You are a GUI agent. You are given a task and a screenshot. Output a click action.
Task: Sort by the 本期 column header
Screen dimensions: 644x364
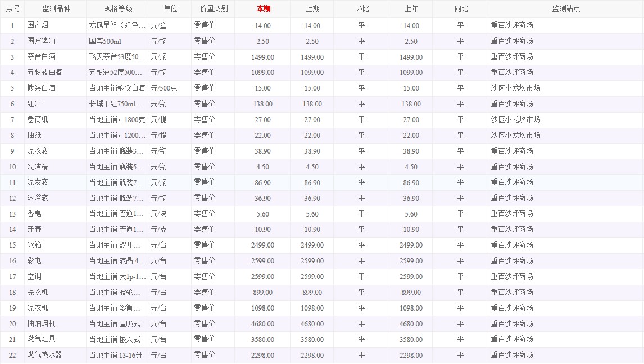tap(263, 8)
